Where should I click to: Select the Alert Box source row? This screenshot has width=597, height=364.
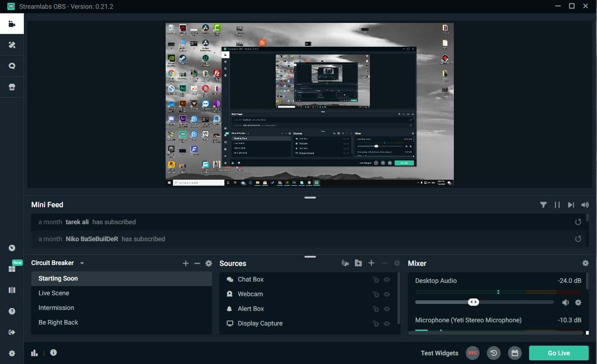click(x=307, y=309)
